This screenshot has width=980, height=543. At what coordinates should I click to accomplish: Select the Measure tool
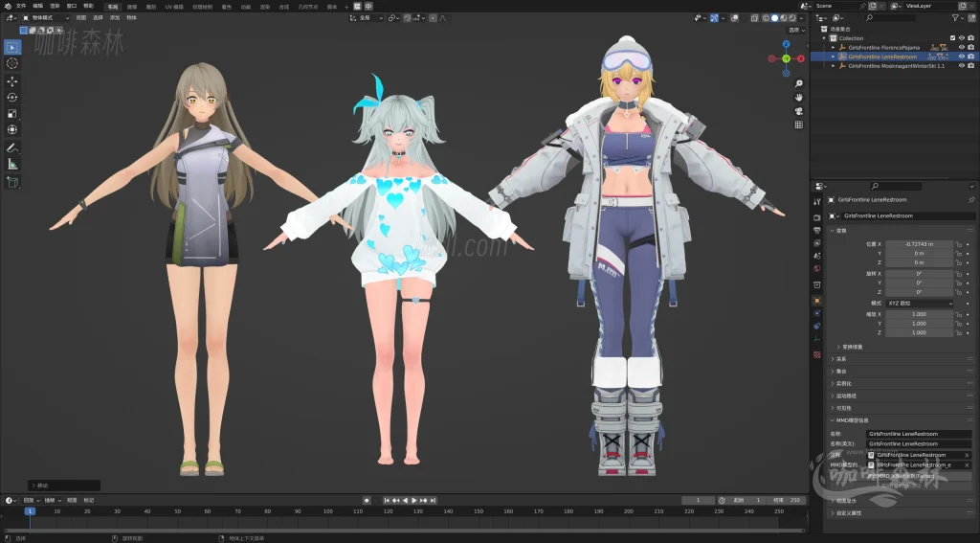pyautogui.click(x=11, y=164)
